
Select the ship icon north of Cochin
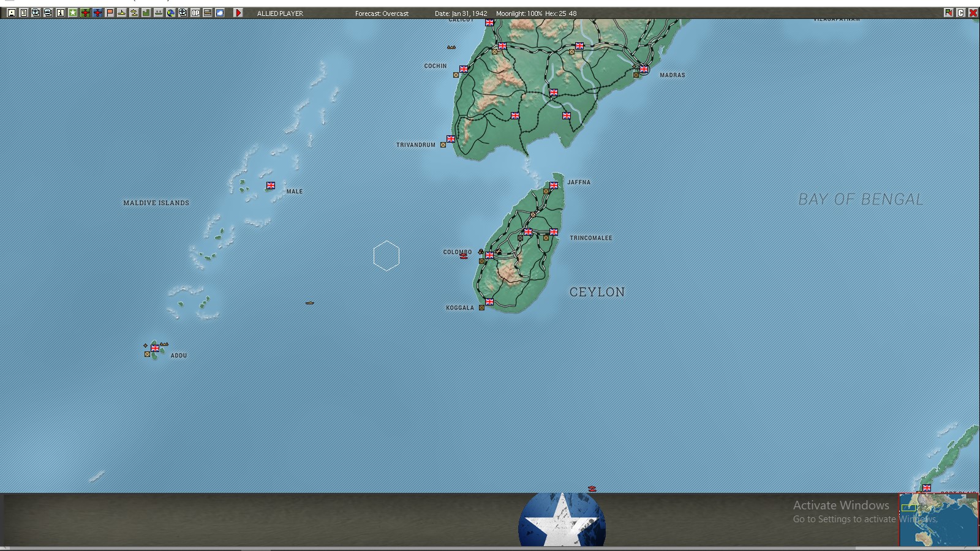[451, 47]
